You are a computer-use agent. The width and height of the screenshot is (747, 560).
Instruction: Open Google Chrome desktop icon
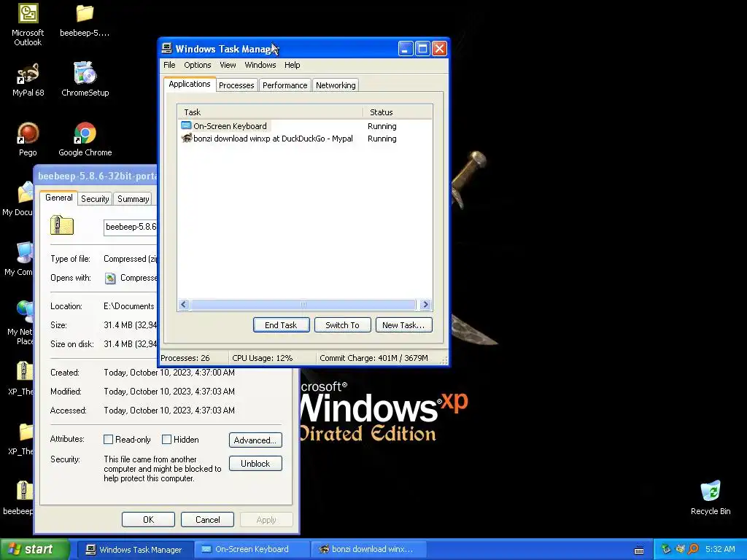coord(85,133)
